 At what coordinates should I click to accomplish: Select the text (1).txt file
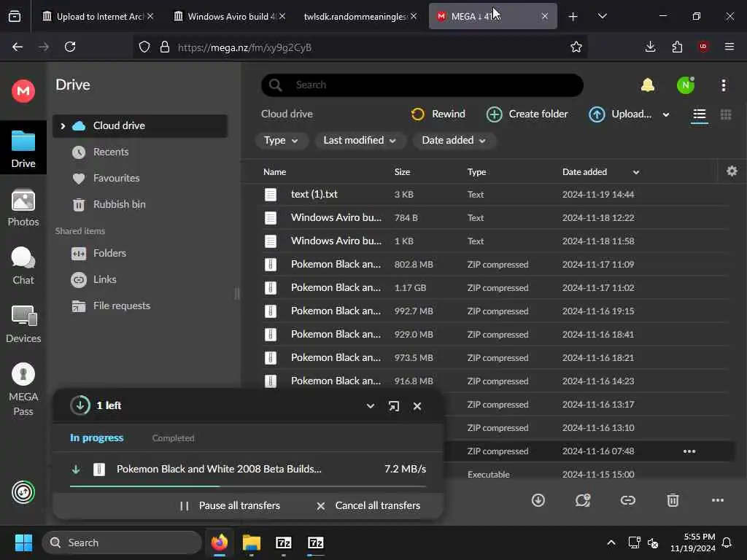pos(495,194)
